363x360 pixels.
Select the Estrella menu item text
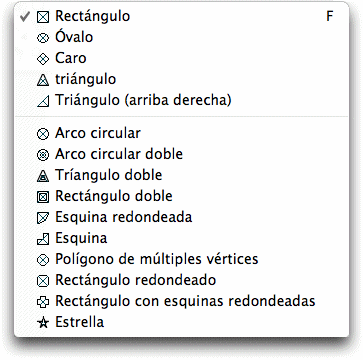(80, 322)
